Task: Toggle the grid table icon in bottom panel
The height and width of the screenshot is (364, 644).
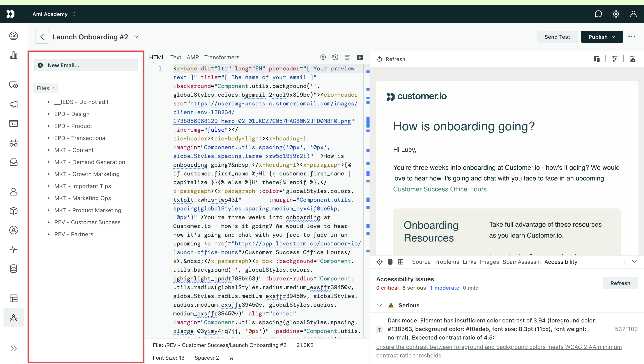Action: [x=400, y=262]
